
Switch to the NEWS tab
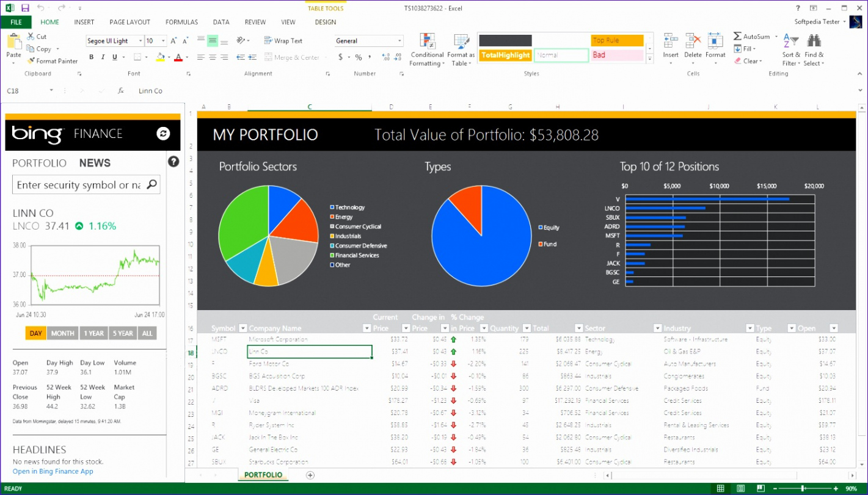pos(95,163)
